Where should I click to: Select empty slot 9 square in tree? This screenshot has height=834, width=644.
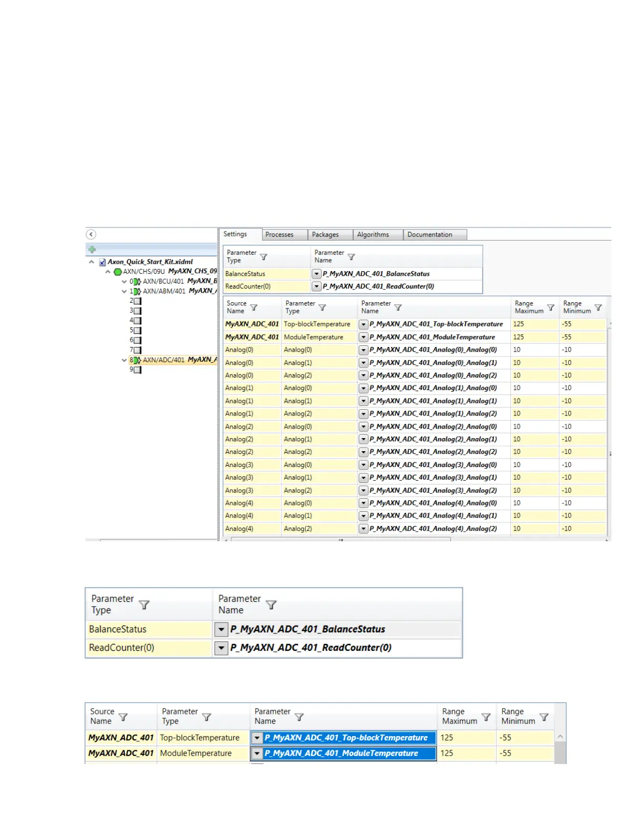(x=137, y=370)
